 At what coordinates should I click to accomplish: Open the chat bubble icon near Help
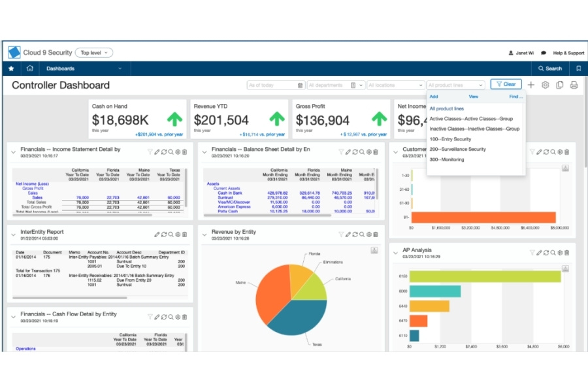[544, 53]
